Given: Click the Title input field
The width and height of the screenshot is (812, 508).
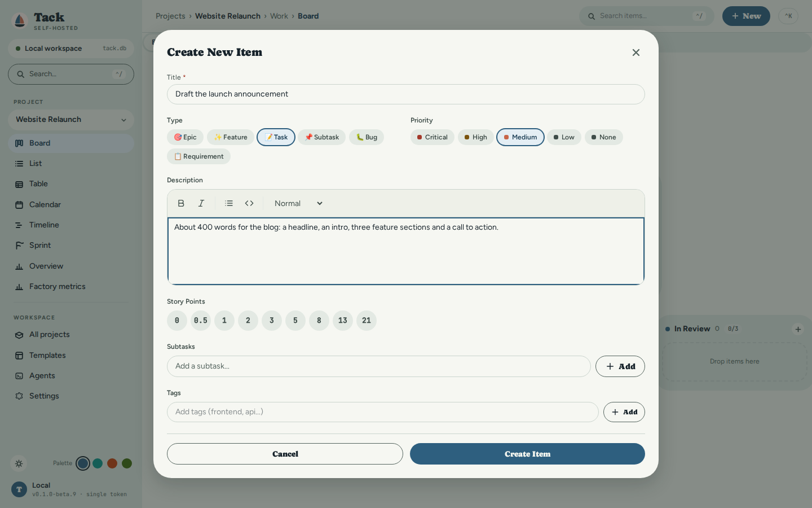Looking at the screenshot, I should coord(406,94).
